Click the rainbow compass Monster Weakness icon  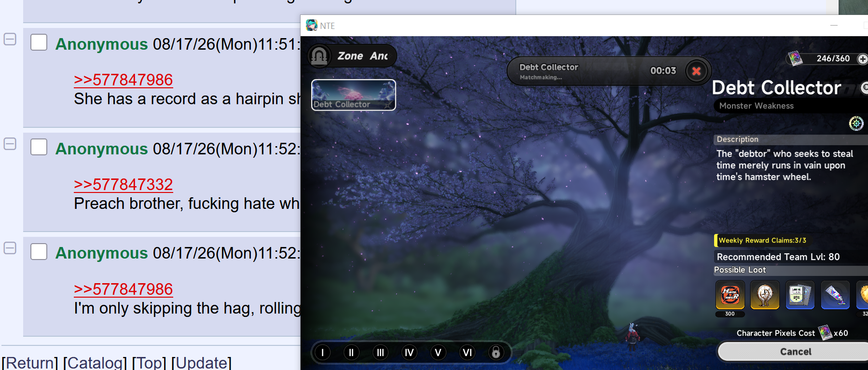pos(856,123)
